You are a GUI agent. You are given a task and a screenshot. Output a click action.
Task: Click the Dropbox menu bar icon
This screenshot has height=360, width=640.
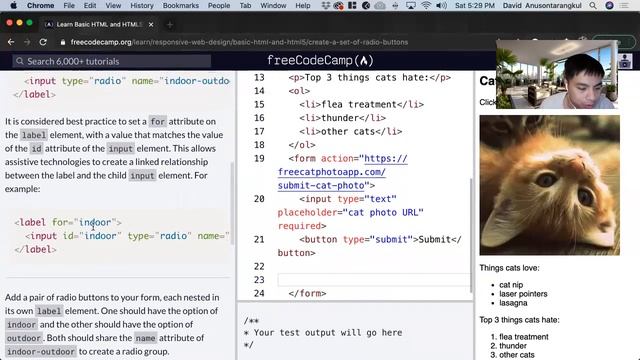(325, 5)
